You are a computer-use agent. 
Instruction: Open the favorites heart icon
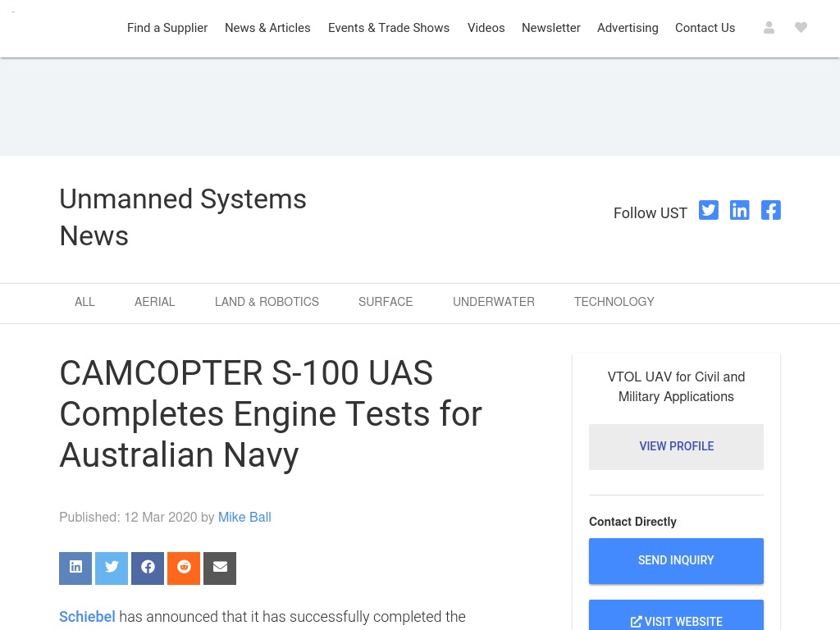pyautogui.click(x=801, y=27)
